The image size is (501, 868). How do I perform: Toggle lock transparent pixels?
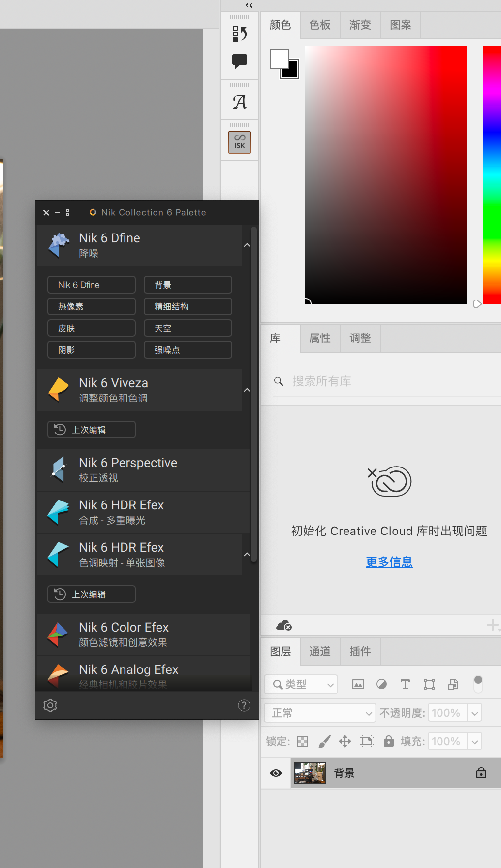(x=302, y=741)
